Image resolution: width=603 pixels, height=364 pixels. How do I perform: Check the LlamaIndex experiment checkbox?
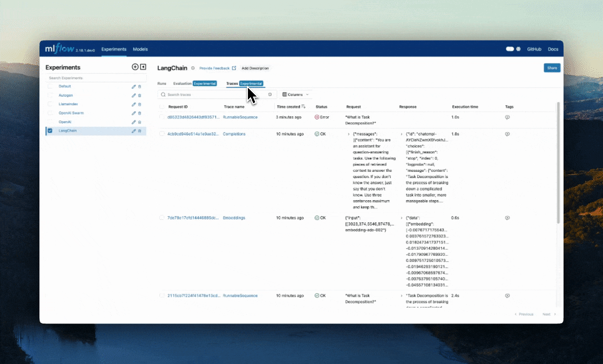50,104
